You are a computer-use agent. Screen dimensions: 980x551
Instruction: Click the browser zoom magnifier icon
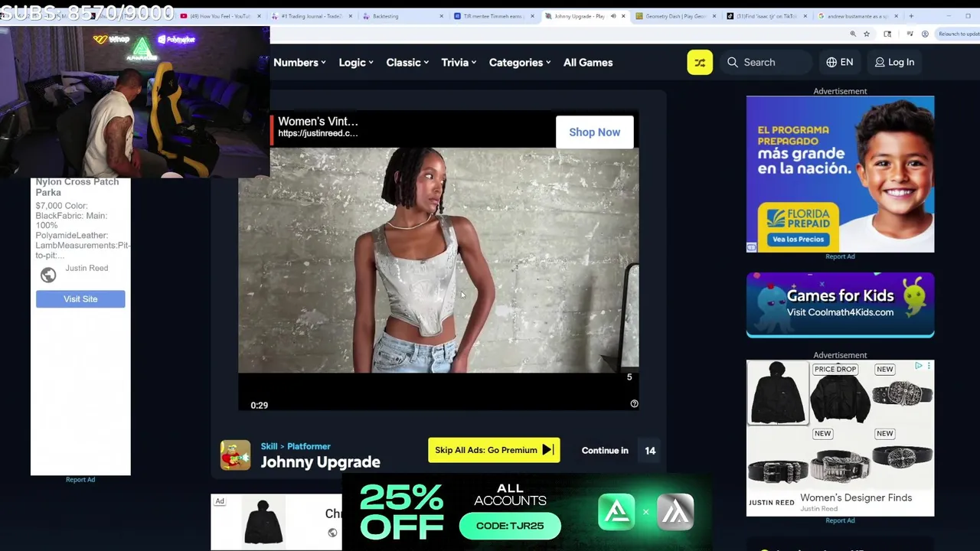853,34
